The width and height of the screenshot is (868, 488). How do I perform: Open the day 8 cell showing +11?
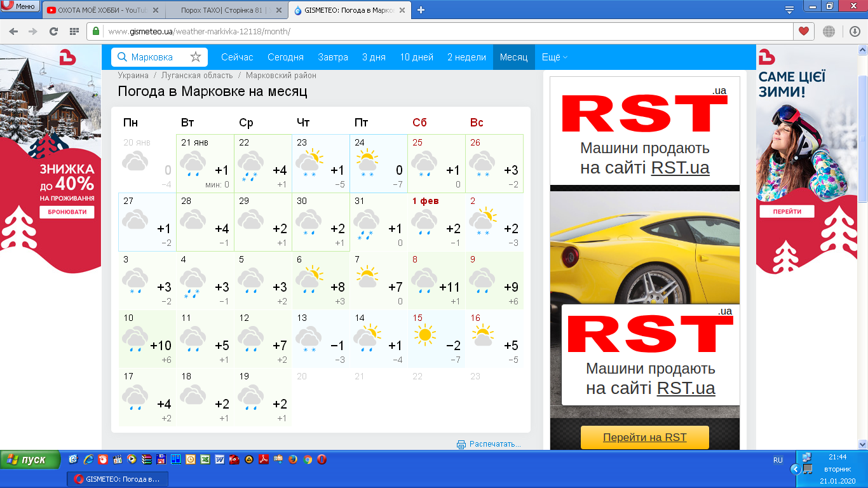click(x=437, y=281)
